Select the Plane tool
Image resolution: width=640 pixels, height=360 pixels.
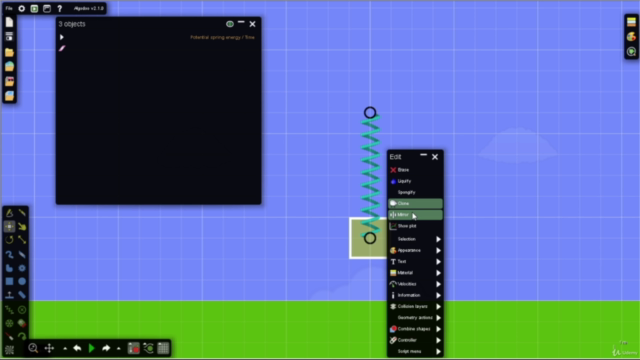coord(9,295)
